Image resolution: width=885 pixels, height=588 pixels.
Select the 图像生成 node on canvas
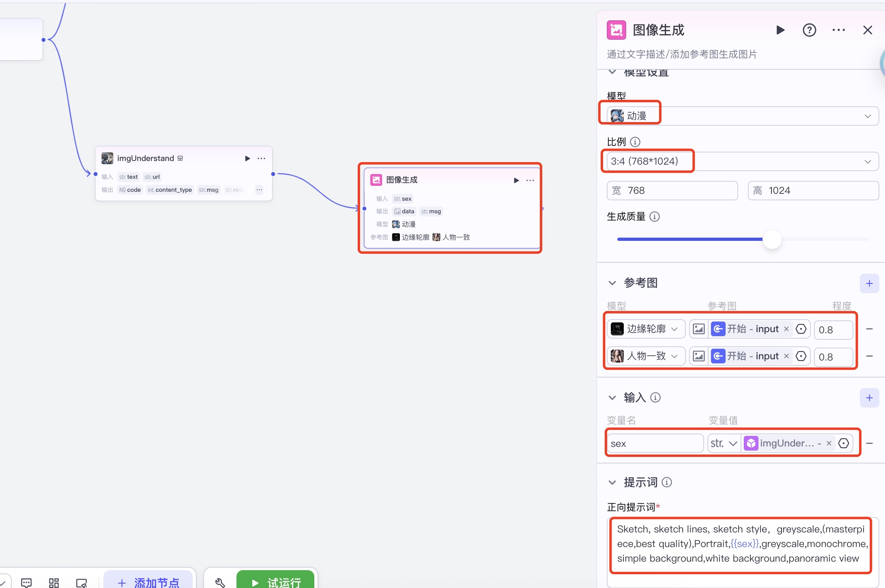[452, 208]
